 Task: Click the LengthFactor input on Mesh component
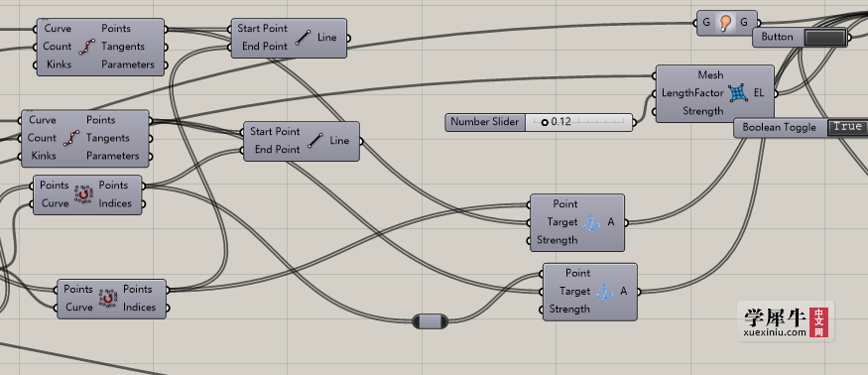click(x=692, y=93)
